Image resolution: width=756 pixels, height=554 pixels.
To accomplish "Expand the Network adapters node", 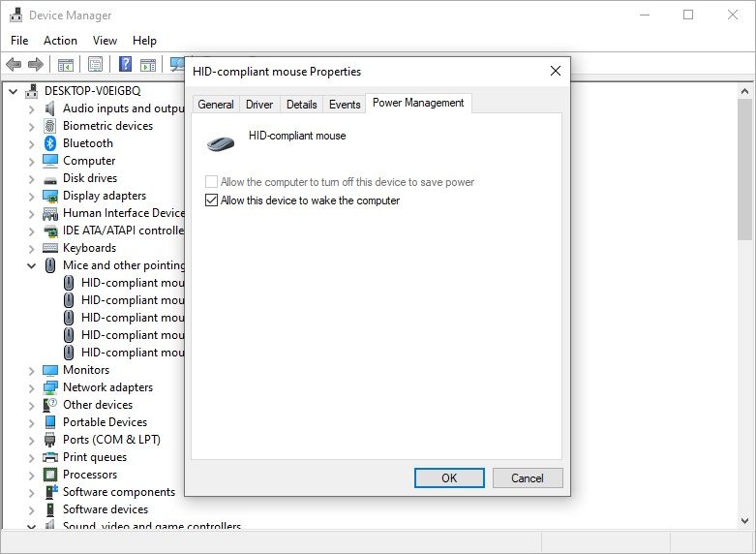I will [31, 388].
